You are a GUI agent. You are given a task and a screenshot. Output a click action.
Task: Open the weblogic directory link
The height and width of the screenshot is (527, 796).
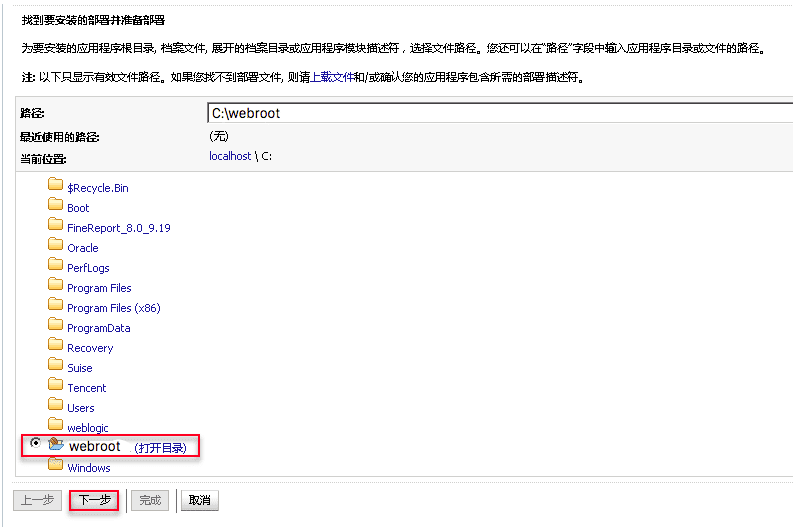coord(88,428)
